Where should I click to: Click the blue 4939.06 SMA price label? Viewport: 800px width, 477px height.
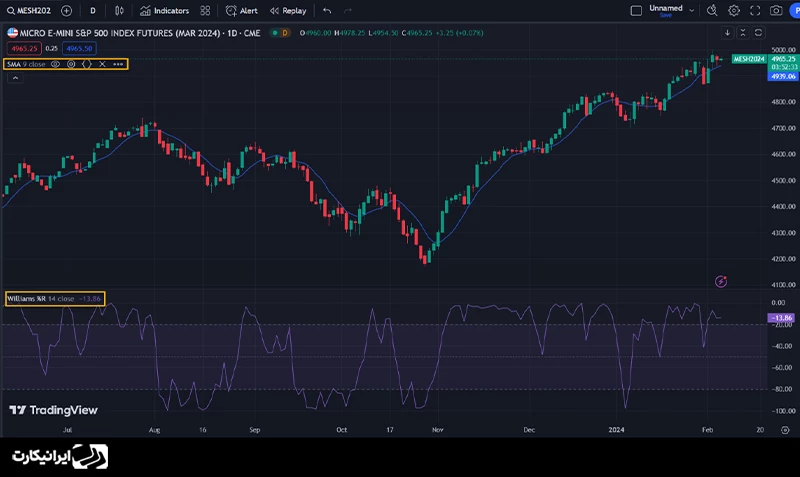tap(783, 76)
